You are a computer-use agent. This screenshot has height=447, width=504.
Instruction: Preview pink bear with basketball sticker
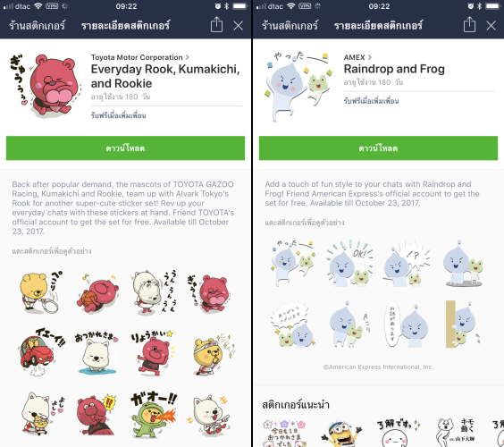click(x=97, y=293)
